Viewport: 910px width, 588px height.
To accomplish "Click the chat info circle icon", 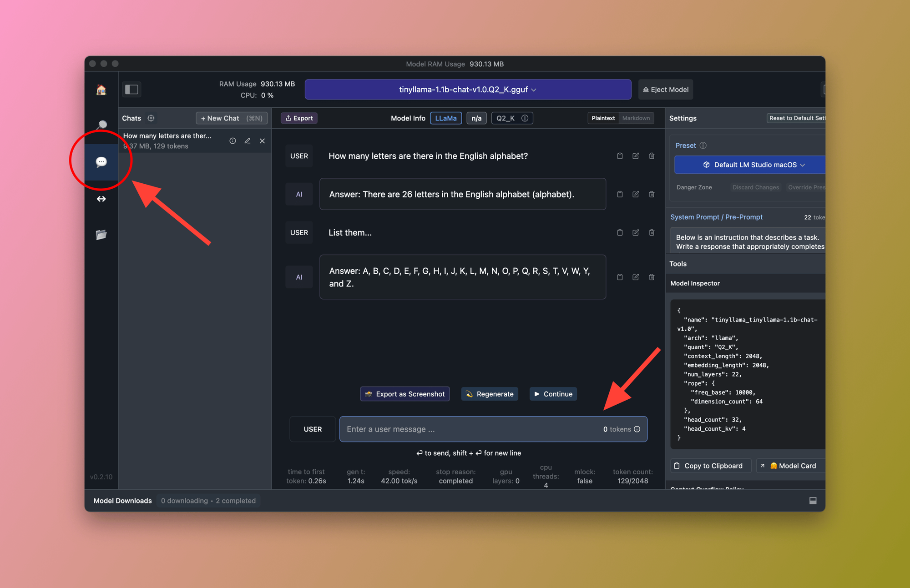I will [233, 141].
